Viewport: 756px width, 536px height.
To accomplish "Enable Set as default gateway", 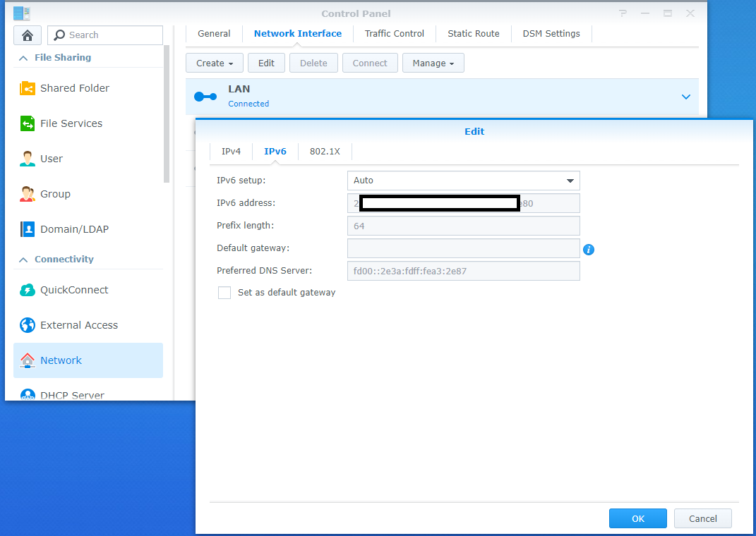I will [x=224, y=293].
